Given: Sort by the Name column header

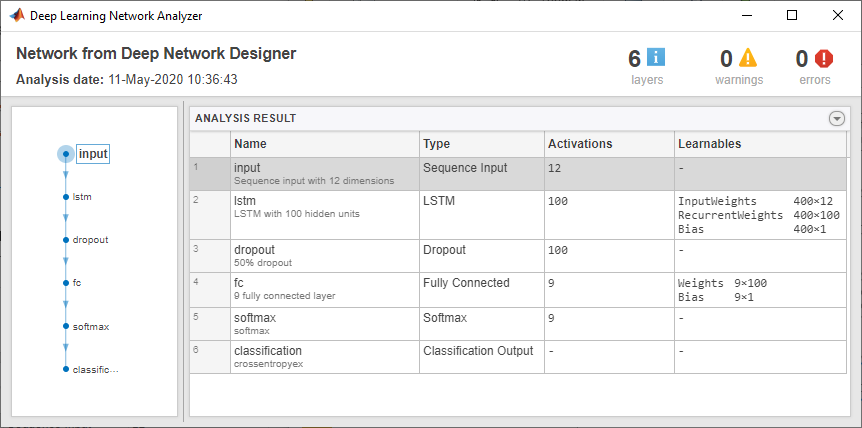Looking at the screenshot, I should point(325,144).
